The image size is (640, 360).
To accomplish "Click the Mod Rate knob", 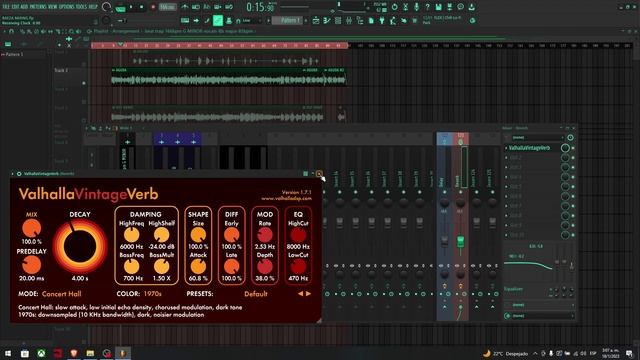I will [265, 235].
